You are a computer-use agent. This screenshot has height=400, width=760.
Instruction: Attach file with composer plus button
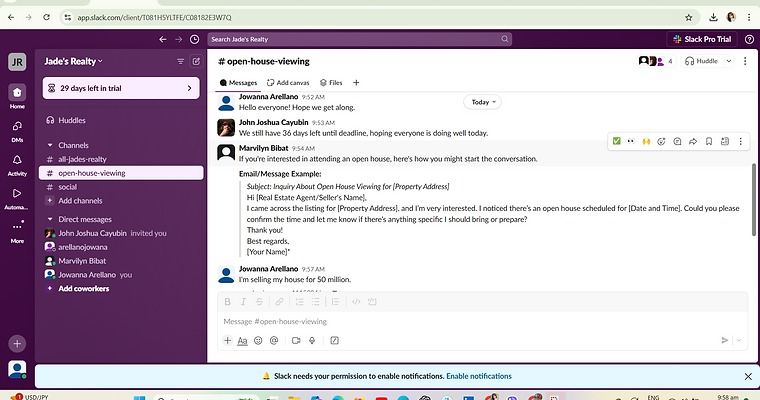(x=227, y=340)
